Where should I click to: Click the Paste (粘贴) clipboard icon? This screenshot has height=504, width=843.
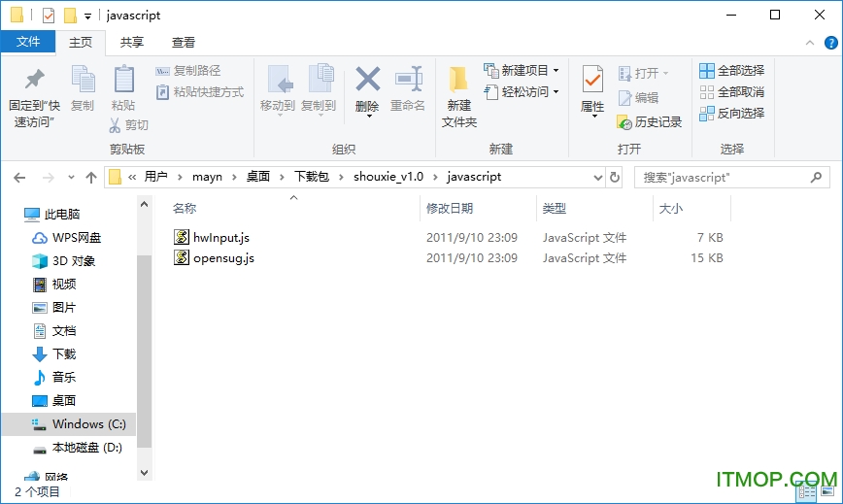point(123,89)
